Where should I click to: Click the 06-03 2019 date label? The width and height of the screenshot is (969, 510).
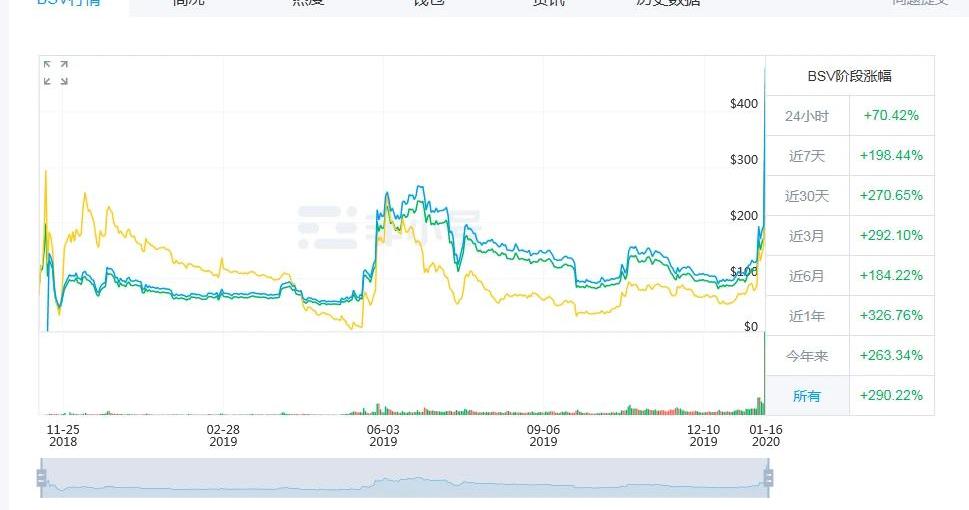tap(383, 435)
